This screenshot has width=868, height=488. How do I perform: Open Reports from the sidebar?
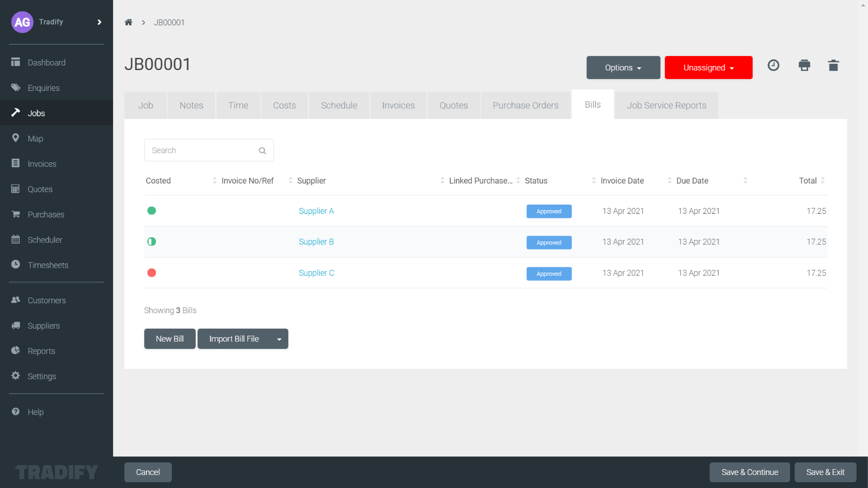tap(41, 351)
